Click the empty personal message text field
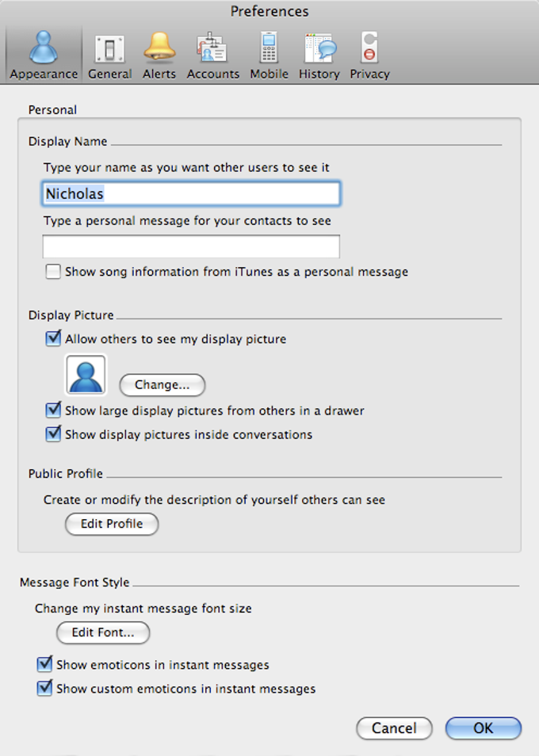 click(191, 246)
